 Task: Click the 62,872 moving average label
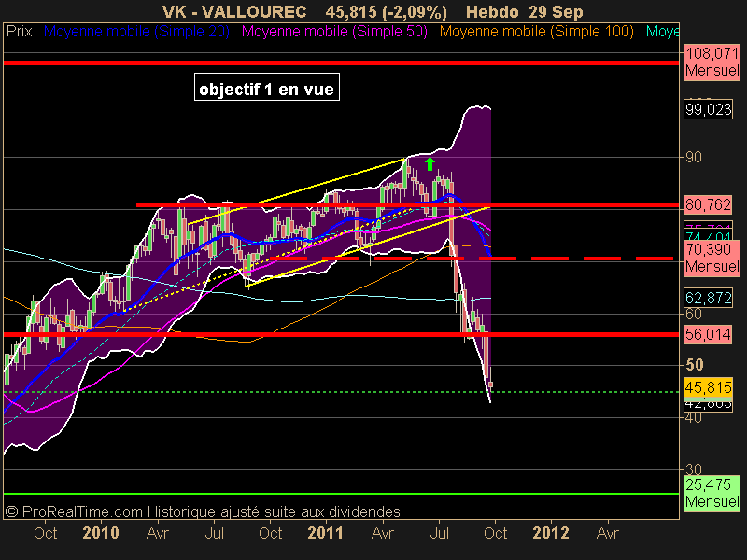(x=708, y=298)
